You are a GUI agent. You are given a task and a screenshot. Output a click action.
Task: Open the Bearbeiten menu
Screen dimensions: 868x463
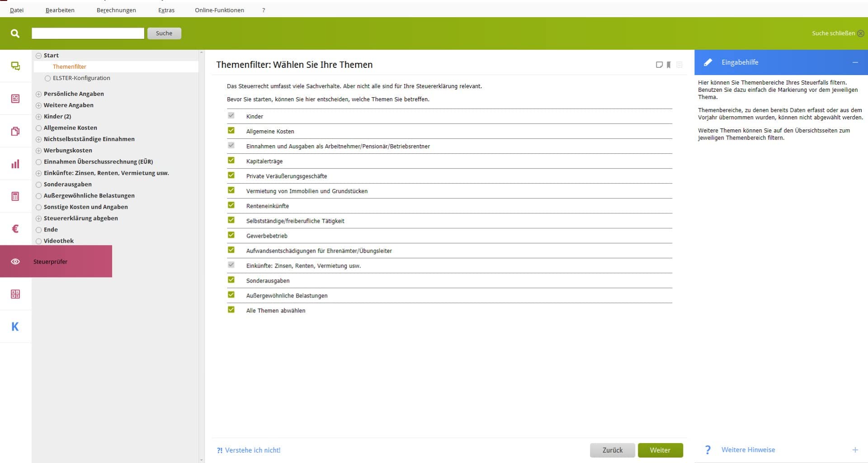(x=60, y=10)
